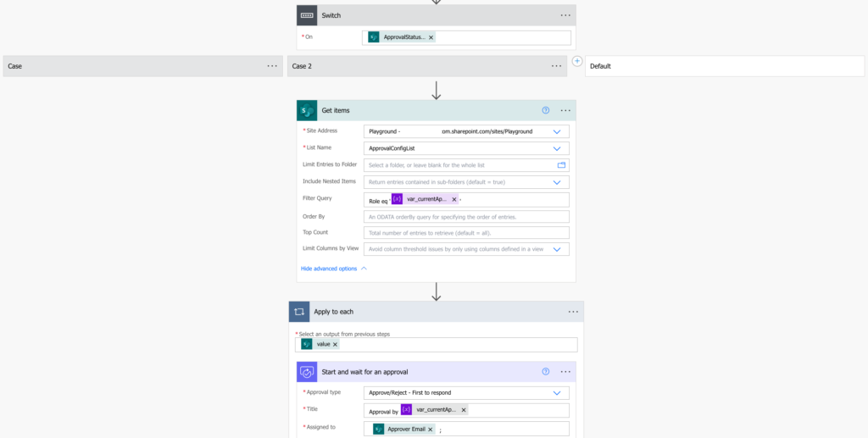Click the approval action icon

click(306, 372)
